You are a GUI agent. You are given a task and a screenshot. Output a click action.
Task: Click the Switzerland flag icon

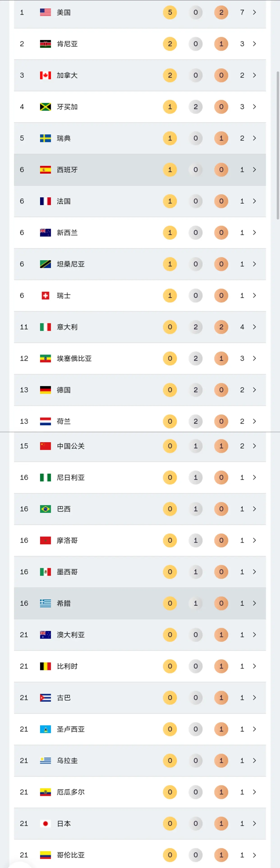pos(45,295)
